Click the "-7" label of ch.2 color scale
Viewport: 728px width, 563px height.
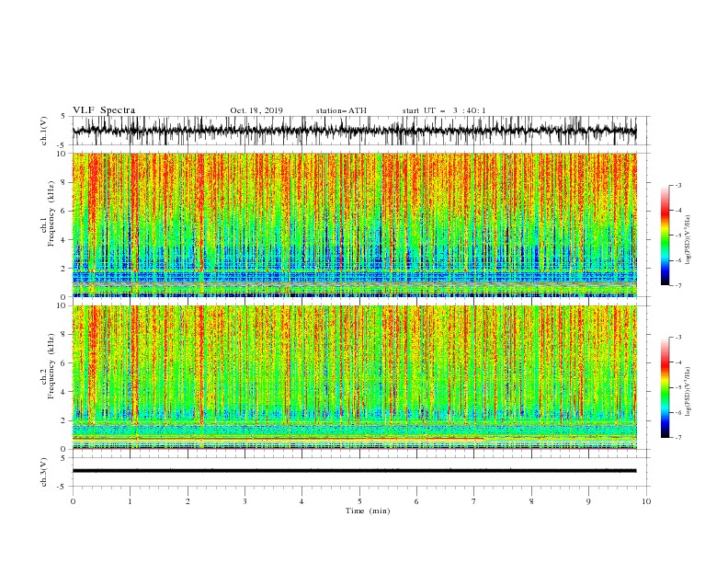(677, 437)
